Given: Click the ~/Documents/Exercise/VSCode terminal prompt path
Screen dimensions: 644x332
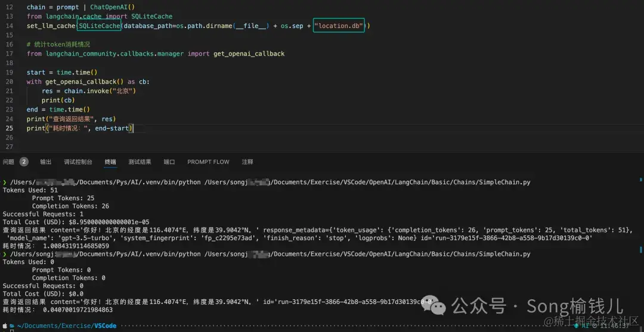Looking at the screenshot, I should 67,326.
